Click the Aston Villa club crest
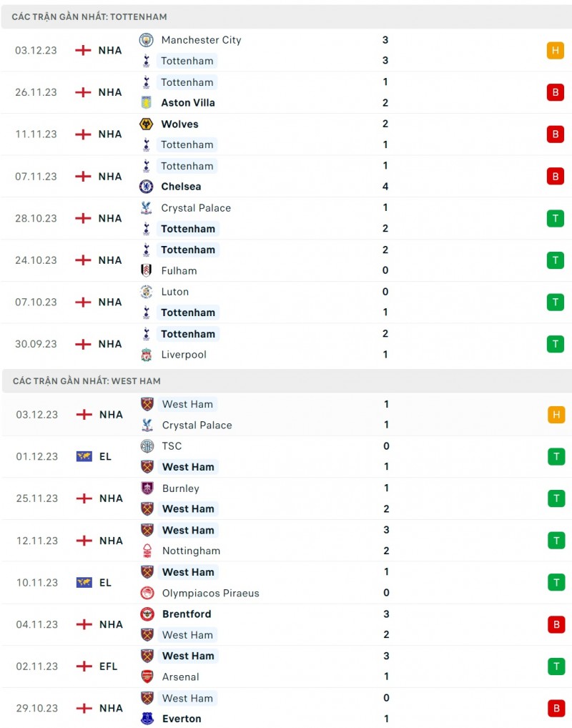 click(x=146, y=102)
